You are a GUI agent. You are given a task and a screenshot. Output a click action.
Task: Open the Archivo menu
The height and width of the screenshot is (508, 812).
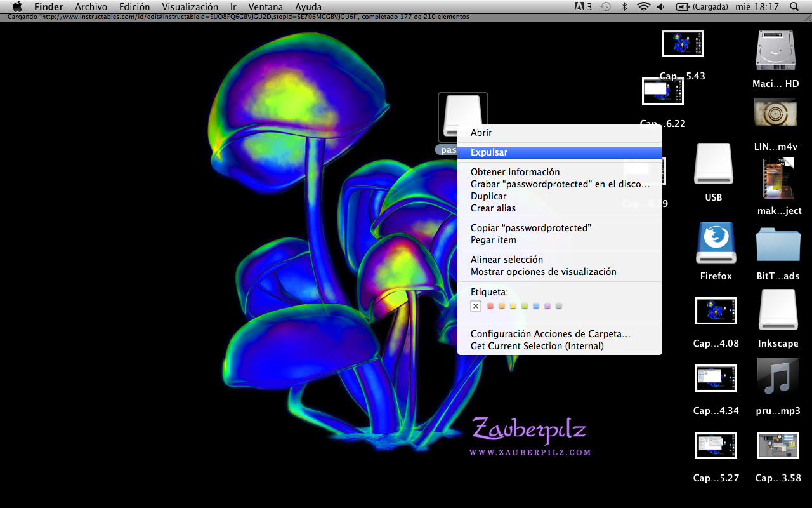[91, 6]
